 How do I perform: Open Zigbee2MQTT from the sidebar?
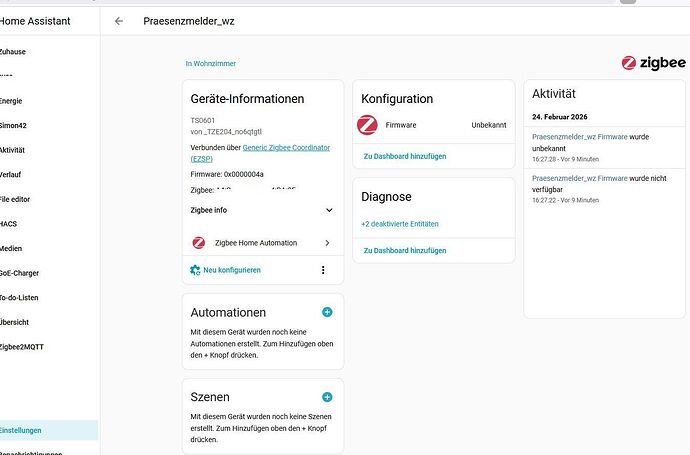[22, 347]
